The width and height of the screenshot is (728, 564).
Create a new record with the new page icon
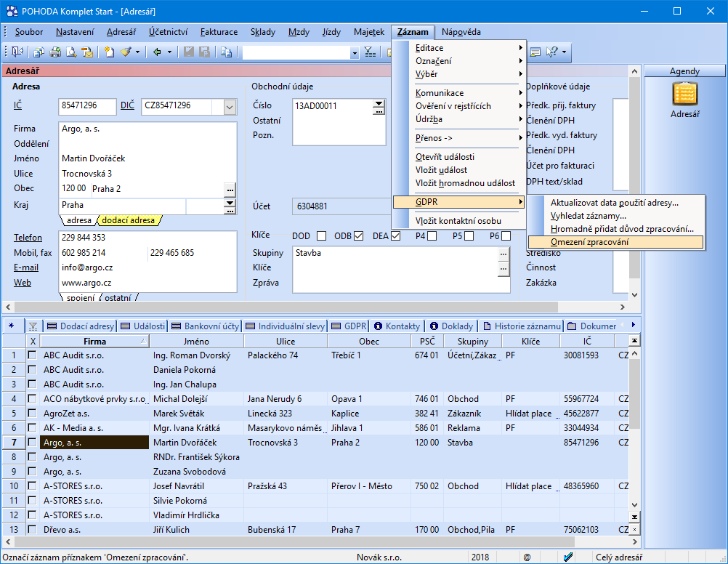tap(110, 52)
